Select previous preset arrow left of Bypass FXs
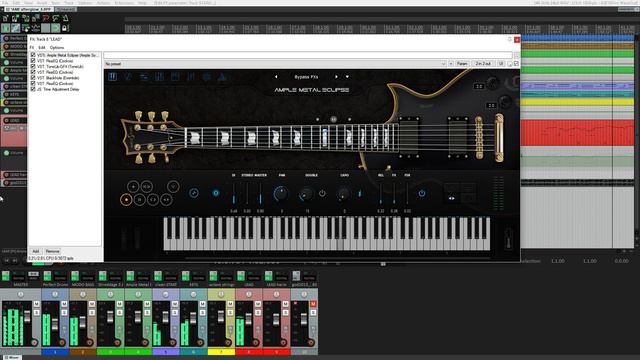 tap(276, 77)
